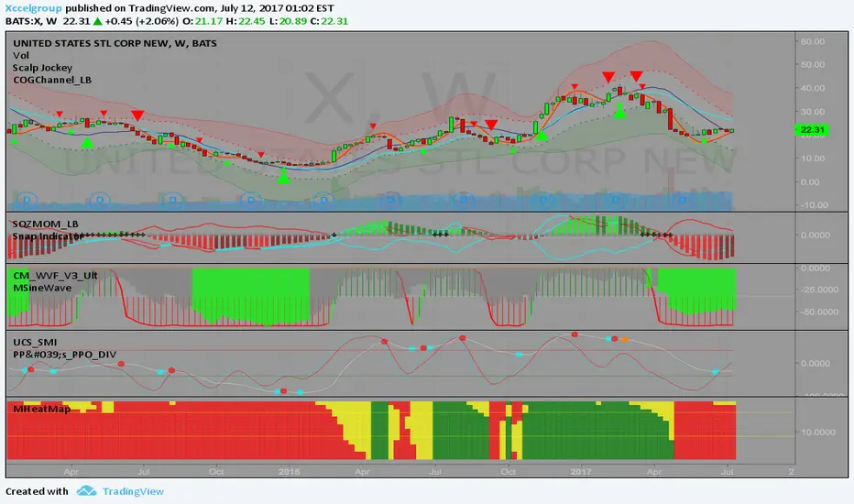This screenshot has width=854, height=504.
Task: Click the -50.0000 scale value
Action: pyautogui.click(x=818, y=312)
